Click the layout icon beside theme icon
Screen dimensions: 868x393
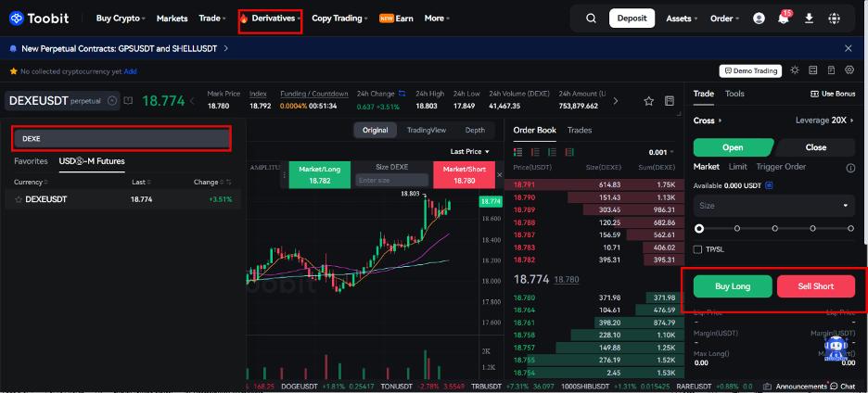coord(812,70)
